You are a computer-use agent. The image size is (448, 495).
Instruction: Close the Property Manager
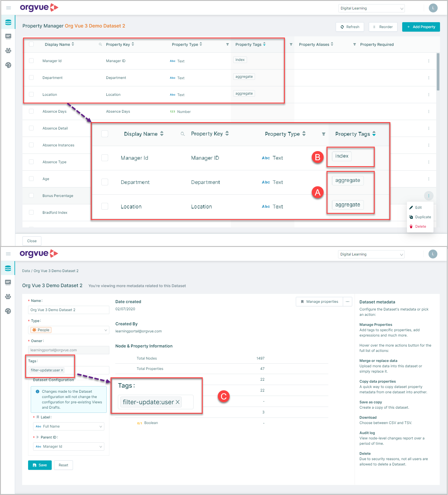[32, 241]
